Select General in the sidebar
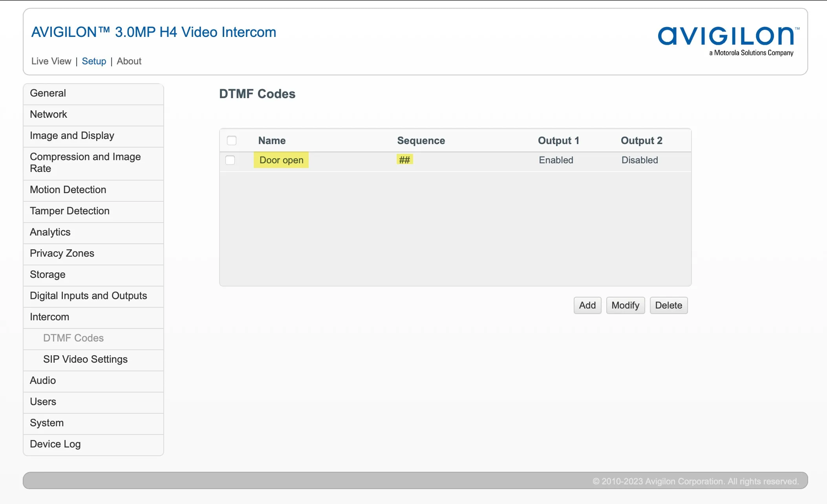Screen dimensions: 827x504 coord(93,93)
